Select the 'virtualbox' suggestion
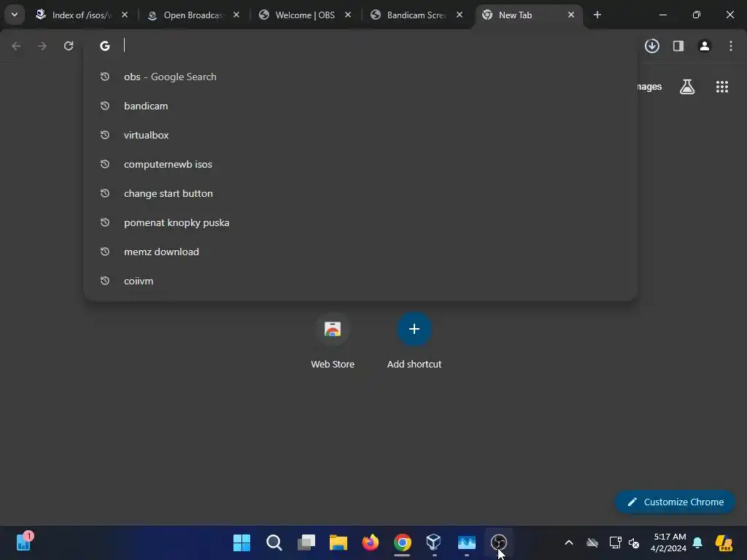Image resolution: width=747 pixels, height=560 pixels. (360, 135)
